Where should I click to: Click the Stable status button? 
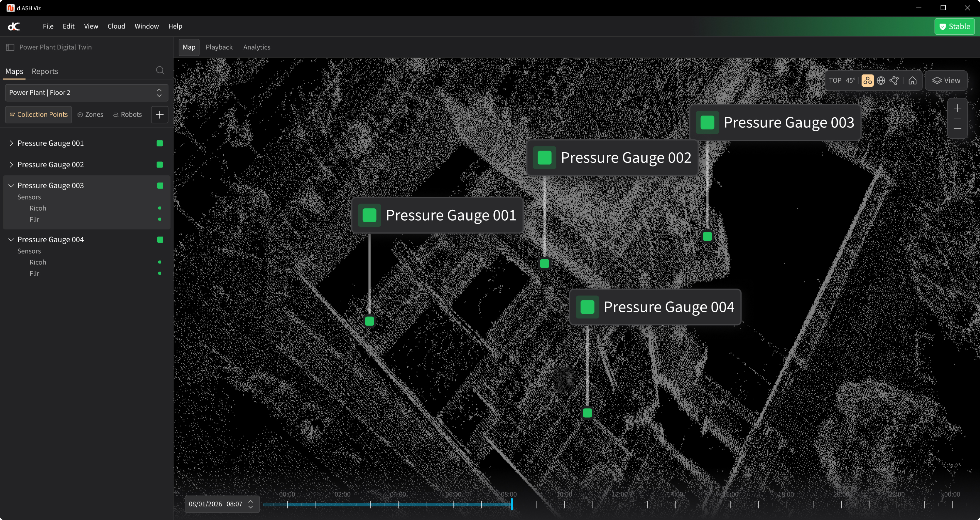[954, 27]
